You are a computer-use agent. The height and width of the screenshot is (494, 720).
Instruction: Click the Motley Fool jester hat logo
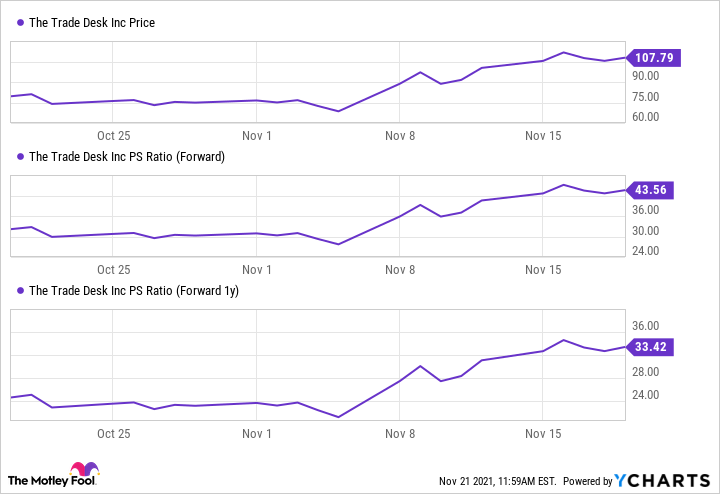tap(84, 471)
